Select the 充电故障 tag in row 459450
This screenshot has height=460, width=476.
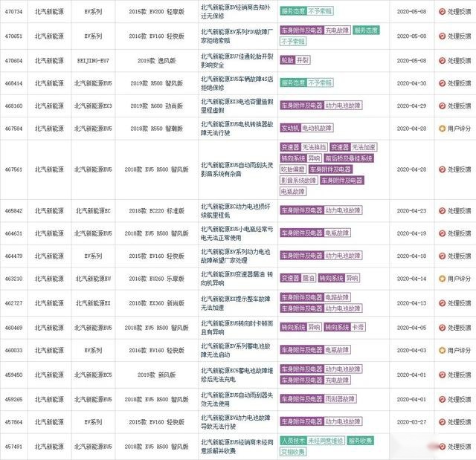click(337, 380)
